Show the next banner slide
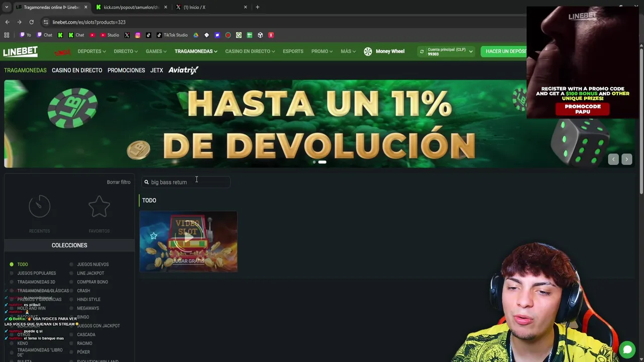The image size is (644, 362). (x=626, y=159)
